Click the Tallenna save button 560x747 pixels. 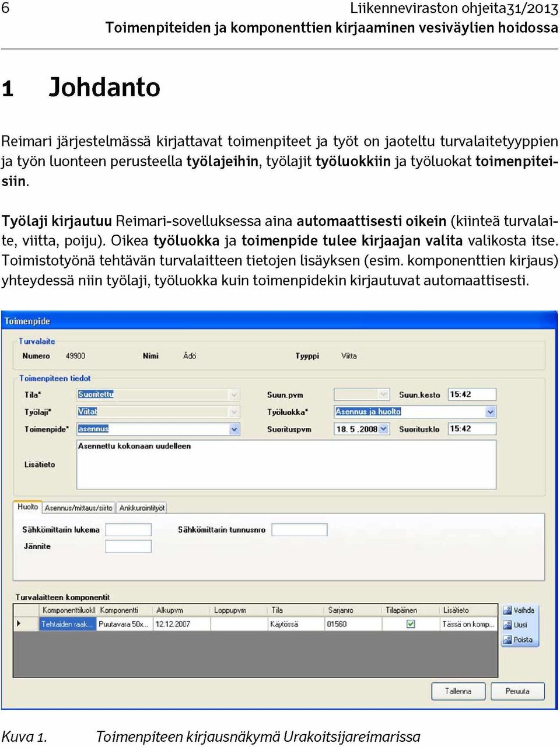tap(459, 691)
